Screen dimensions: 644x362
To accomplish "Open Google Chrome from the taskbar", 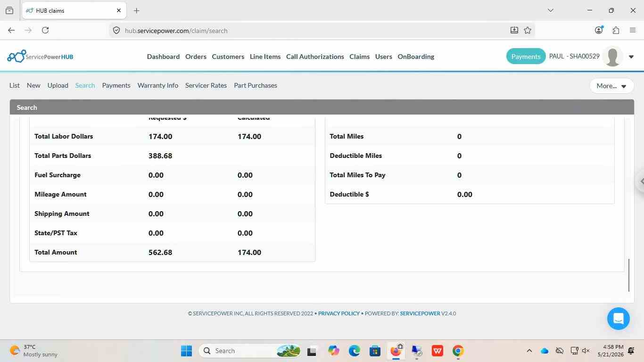I will coord(458,351).
